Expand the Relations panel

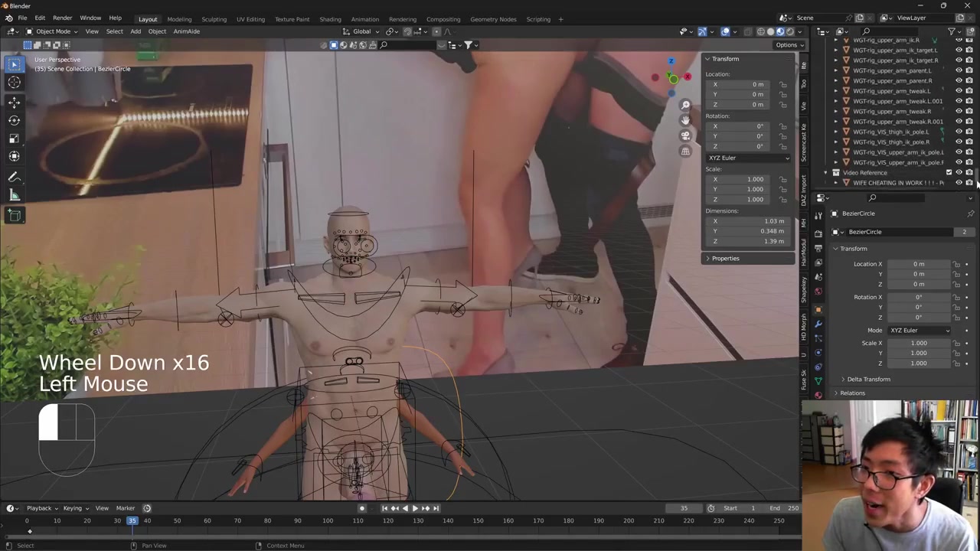(852, 393)
